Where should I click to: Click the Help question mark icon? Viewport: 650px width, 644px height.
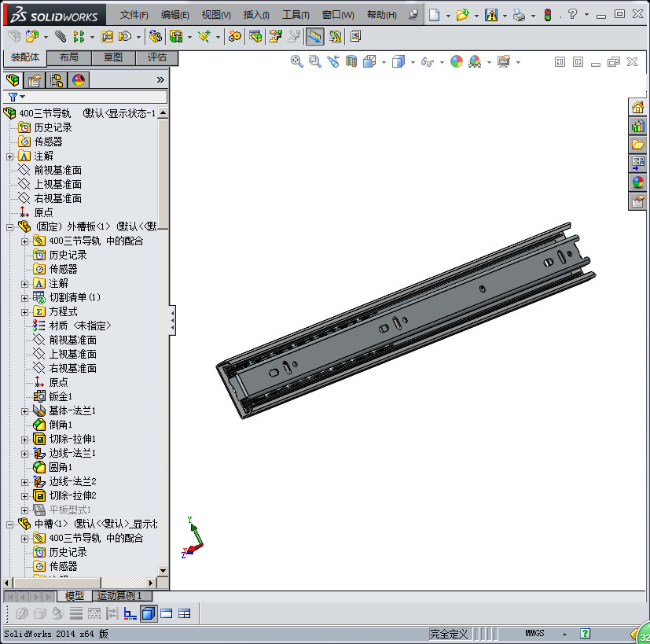(x=572, y=14)
